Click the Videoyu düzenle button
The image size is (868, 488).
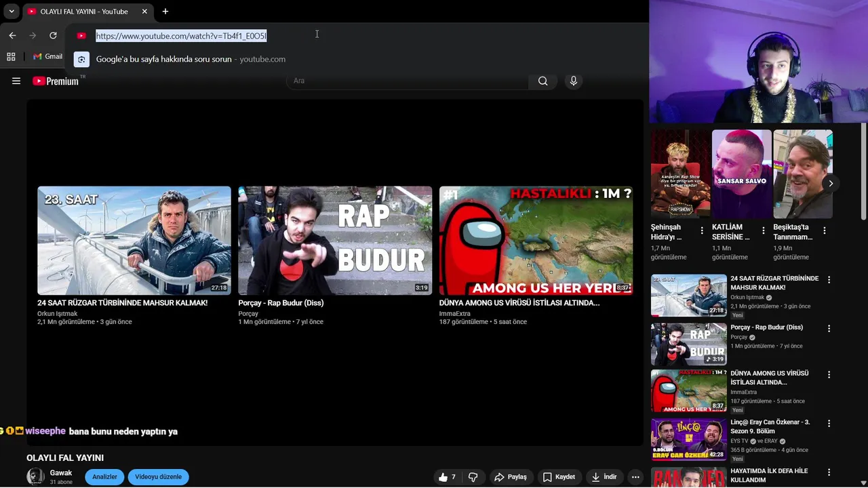point(158,476)
